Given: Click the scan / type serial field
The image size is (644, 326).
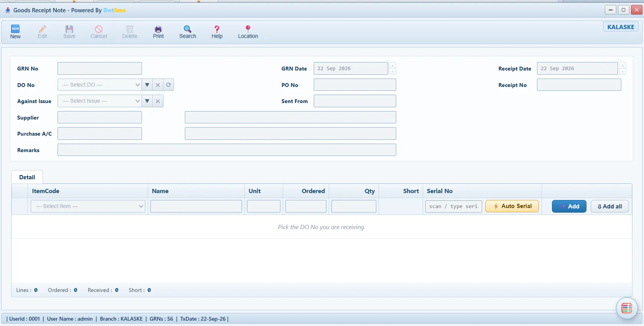Looking at the screenshot, I should tap(453, 206).
